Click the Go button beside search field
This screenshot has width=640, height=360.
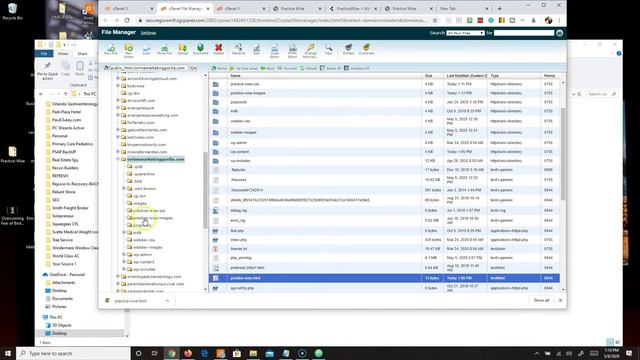560,33
